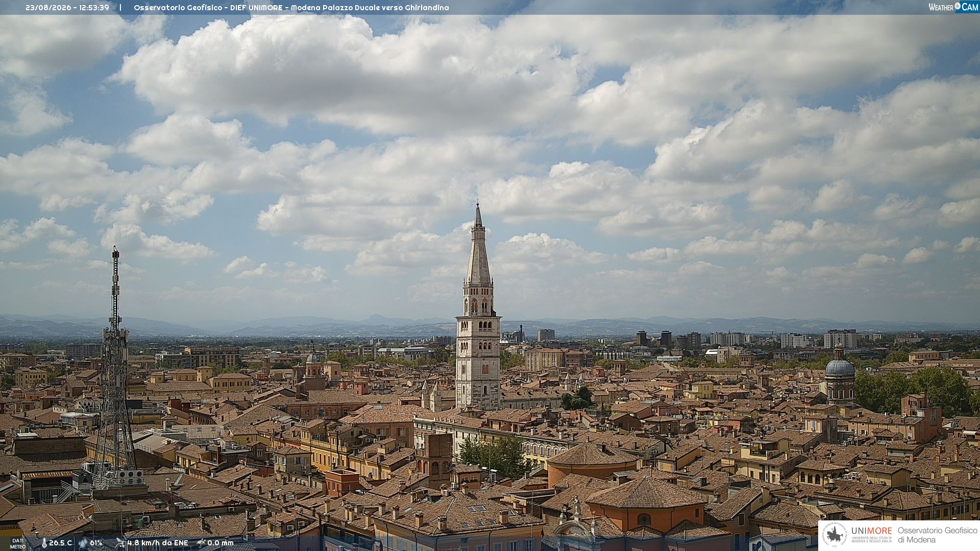The height and width of the screenshot is (551, 980).
Task: Click the thermometer temperature icon
Action: [44, 543]
